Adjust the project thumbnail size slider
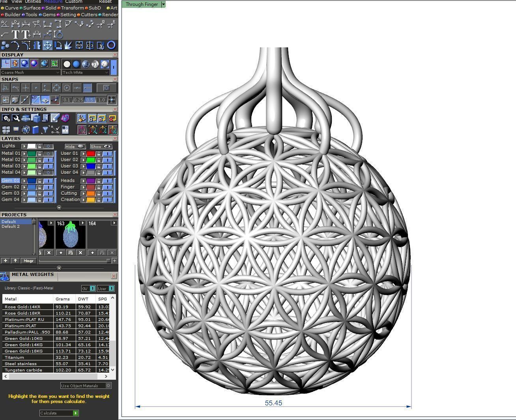 tap(108, 261)
